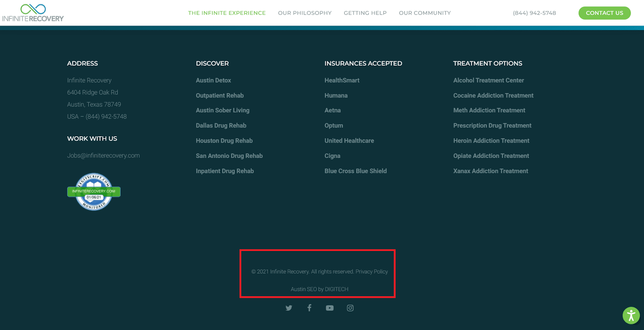The height and width of the screenshot is (330, 644).
Task: Select the HealthSmart insurance link
Action: tap(342, 80)
